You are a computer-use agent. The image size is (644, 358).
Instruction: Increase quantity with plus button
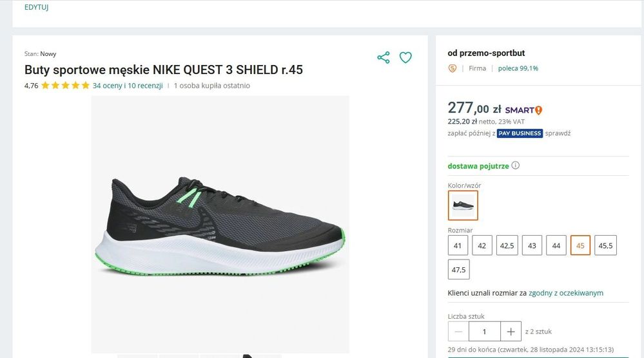[511, 332]
